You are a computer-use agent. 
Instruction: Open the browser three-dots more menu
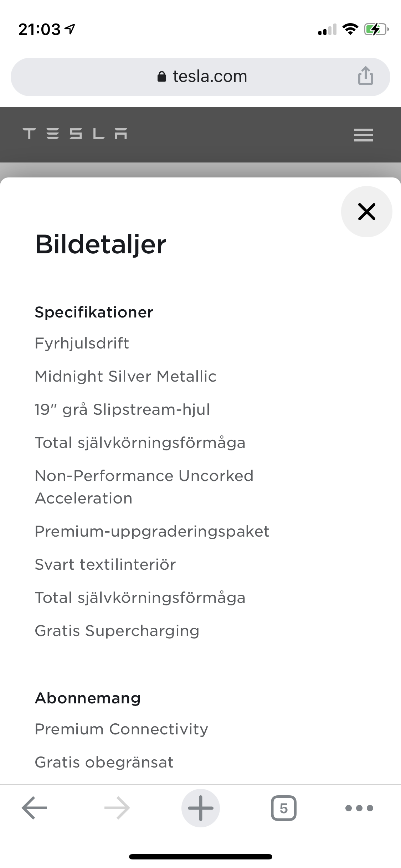(359, 808)
